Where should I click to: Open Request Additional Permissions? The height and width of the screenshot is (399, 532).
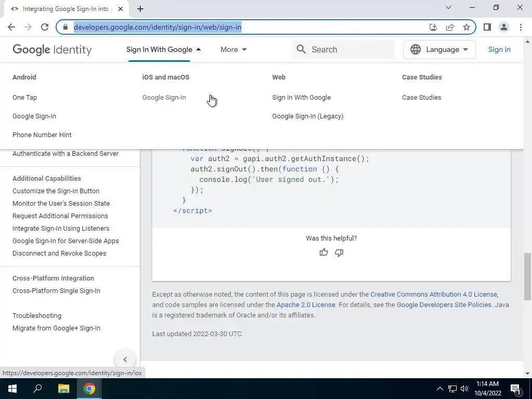click(60, 216)
